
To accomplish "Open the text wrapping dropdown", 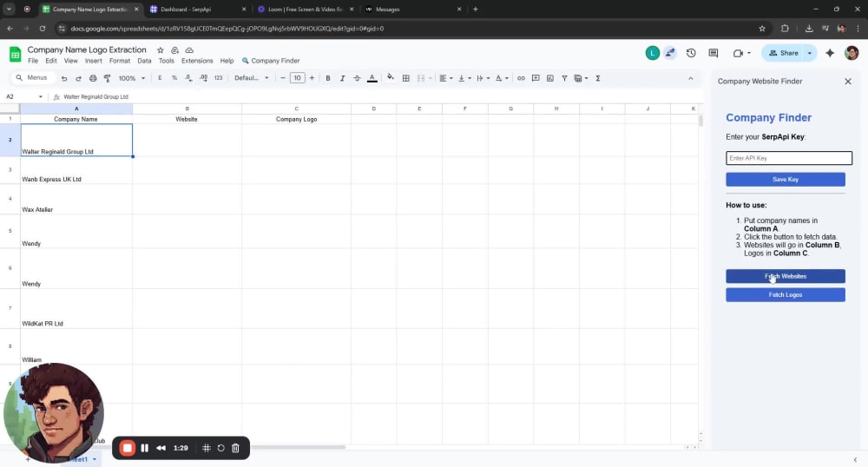I will 483,79.
